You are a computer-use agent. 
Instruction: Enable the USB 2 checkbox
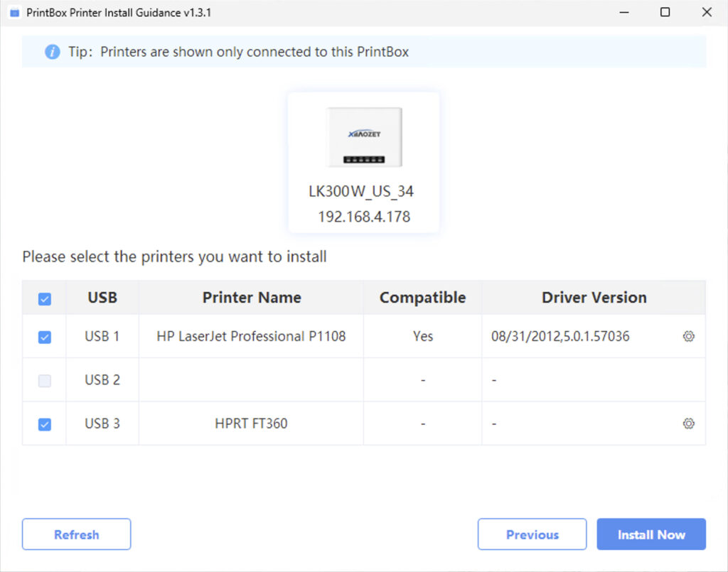tap(43, 380)
